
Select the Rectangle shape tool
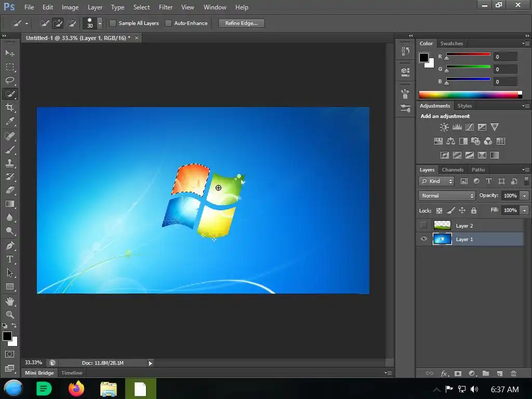tap(10, 287)
